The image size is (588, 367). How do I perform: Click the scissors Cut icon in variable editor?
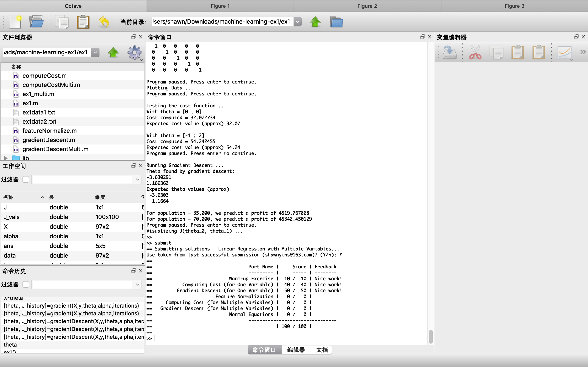pos(475,53)
